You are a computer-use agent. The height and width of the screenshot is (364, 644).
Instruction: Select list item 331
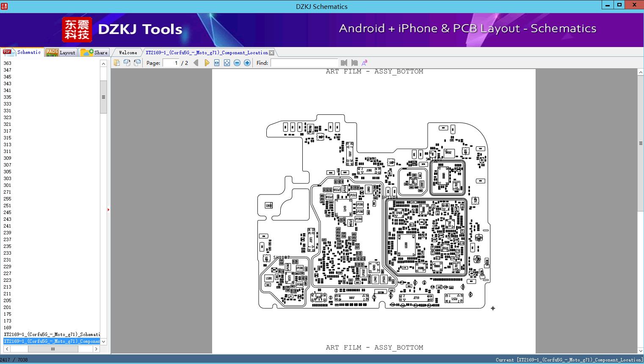(8, 111)
